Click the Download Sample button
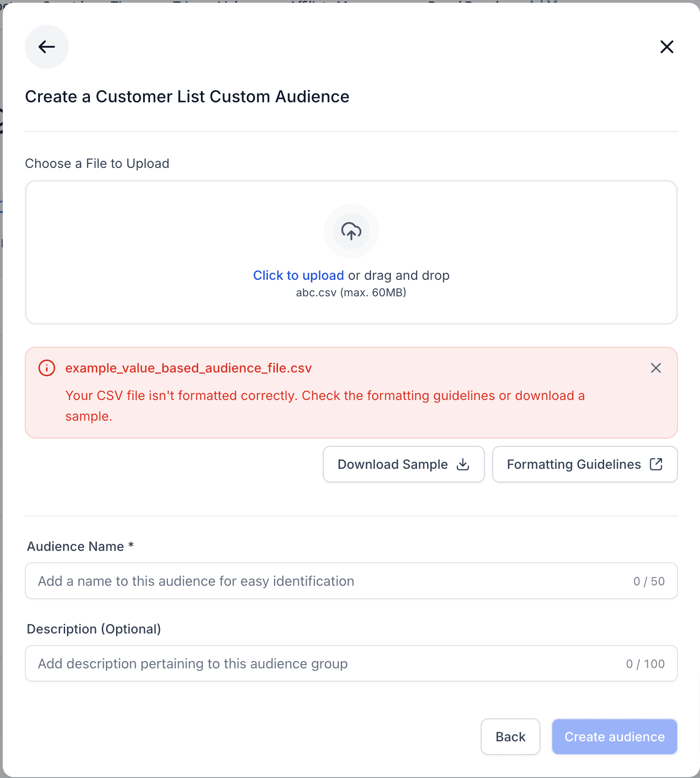700x778 pixels. tap(404, 464)
